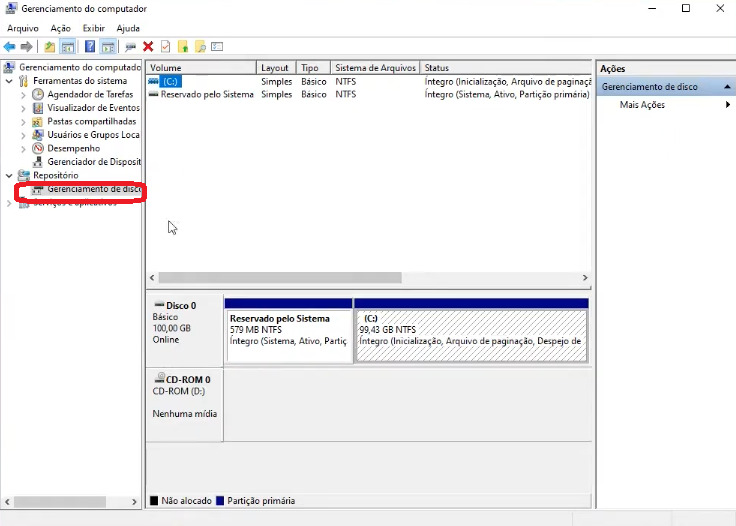Click the Repositório storage icon
This screenshot has height=526, width=736.
coord(23,175)
